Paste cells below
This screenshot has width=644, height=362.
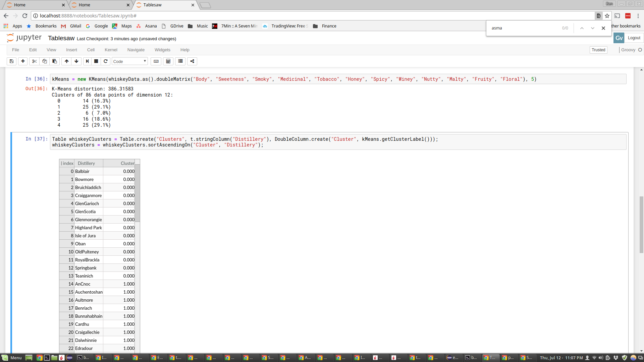click(x=54, y=61)
